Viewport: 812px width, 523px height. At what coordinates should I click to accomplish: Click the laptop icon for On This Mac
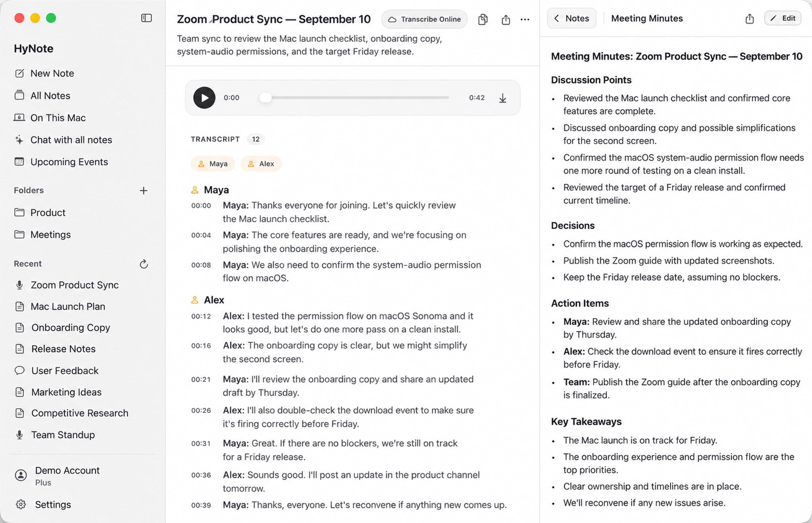click(x=19, y=118)
